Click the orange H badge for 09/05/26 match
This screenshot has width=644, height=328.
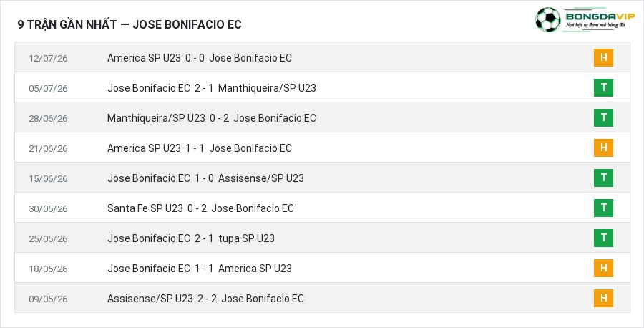603,298
